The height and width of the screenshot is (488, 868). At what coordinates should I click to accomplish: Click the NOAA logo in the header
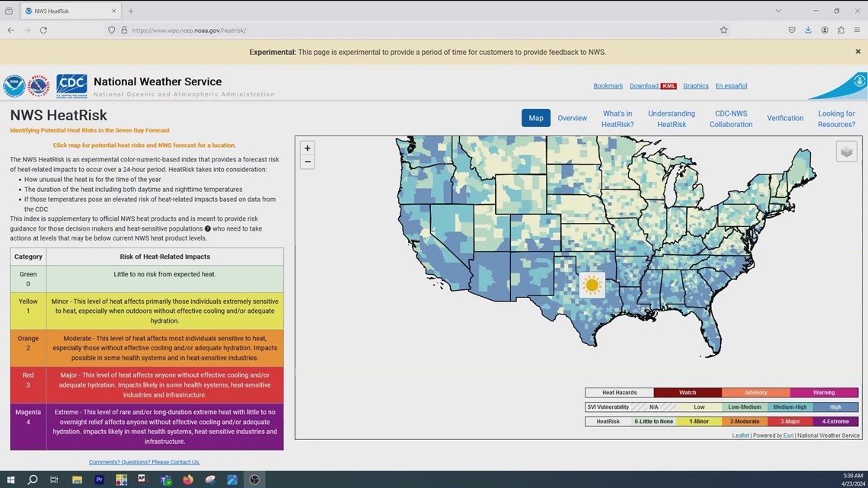[14, 85]
